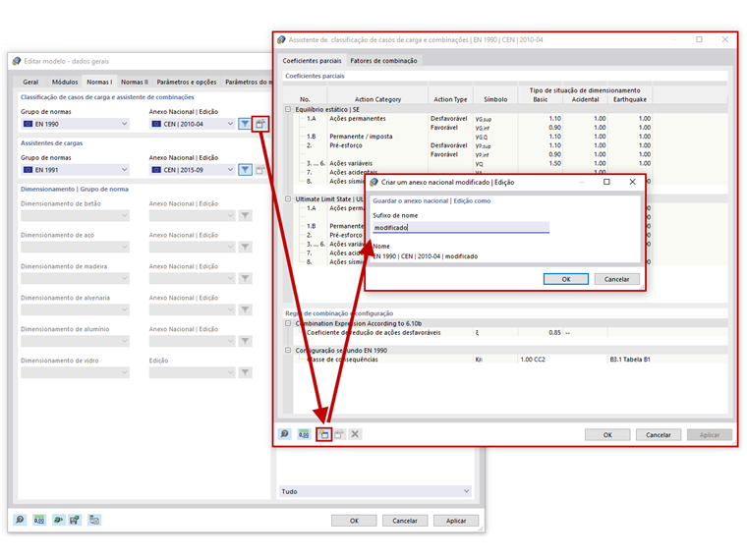The image size is (747, 560).
Task: Click the save-as-default icon in Editar modelo footer
Action: click(x=75, y=520)
